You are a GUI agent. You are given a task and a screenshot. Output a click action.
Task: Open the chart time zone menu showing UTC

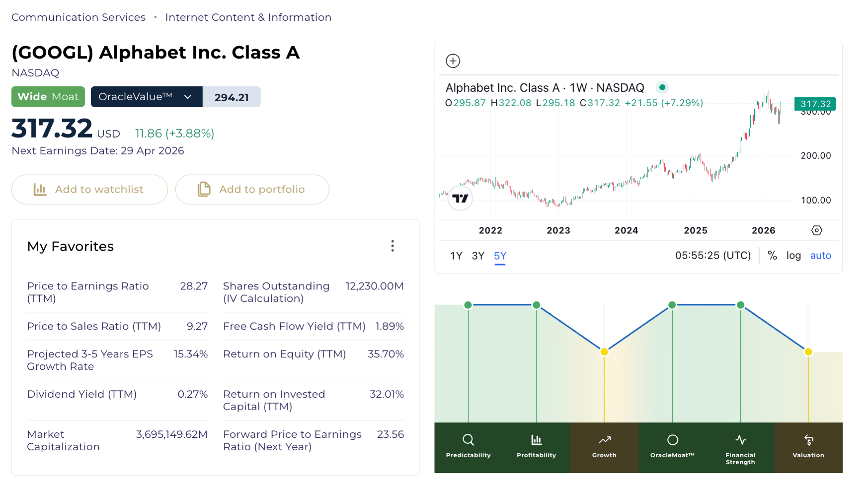[x=712, y=256]
